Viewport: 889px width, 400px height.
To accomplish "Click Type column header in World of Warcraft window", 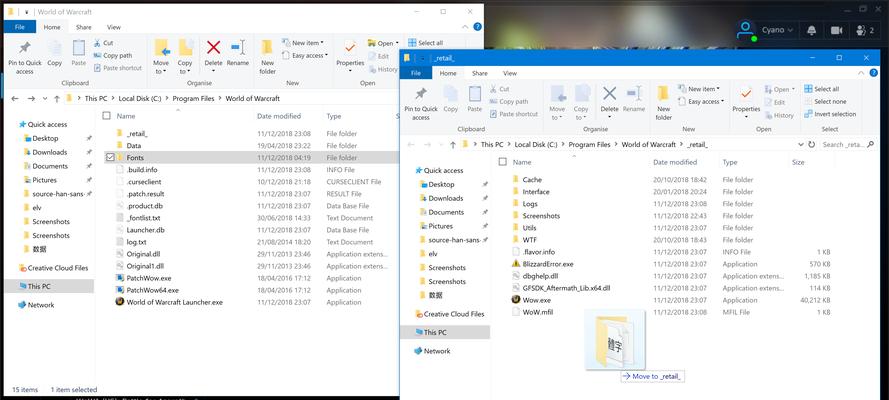I will tap(334, 116).
